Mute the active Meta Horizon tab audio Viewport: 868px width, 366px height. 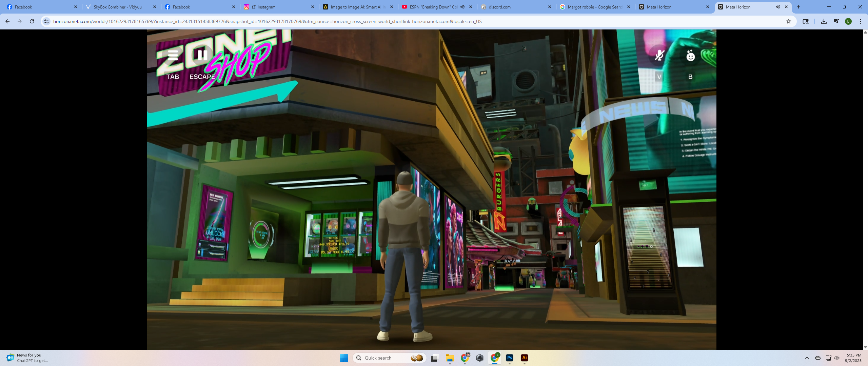pyautogui.click(x=778, y=7)
